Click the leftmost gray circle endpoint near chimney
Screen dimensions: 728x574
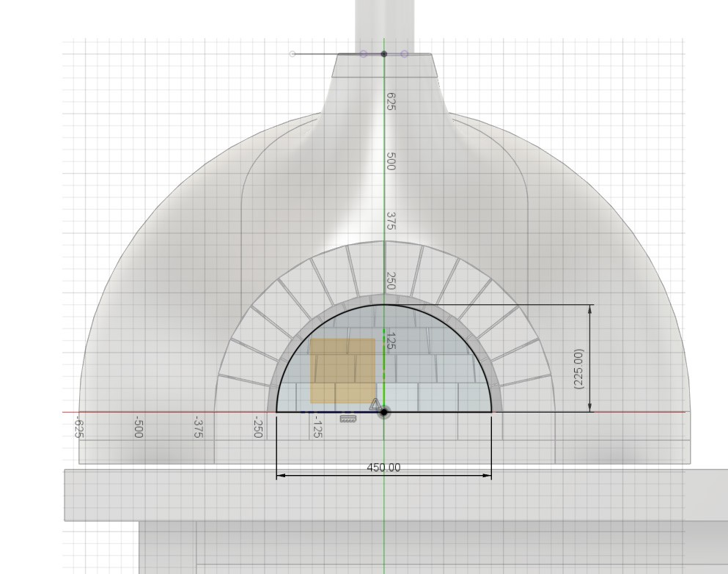click(293, 54)
